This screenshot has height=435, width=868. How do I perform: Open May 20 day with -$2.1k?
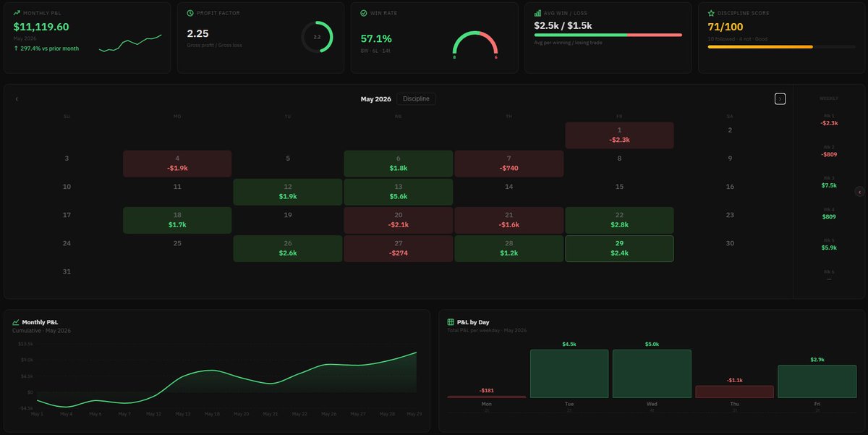399,220
